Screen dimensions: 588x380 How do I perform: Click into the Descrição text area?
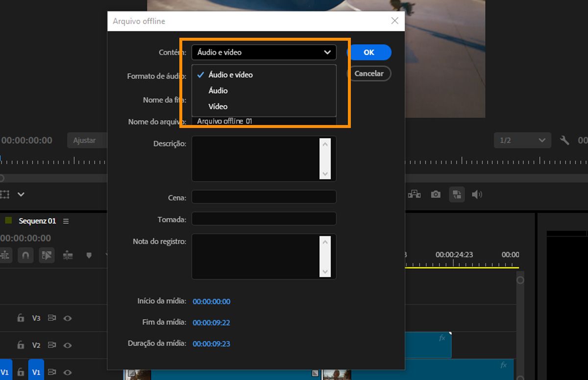(255, 158)
